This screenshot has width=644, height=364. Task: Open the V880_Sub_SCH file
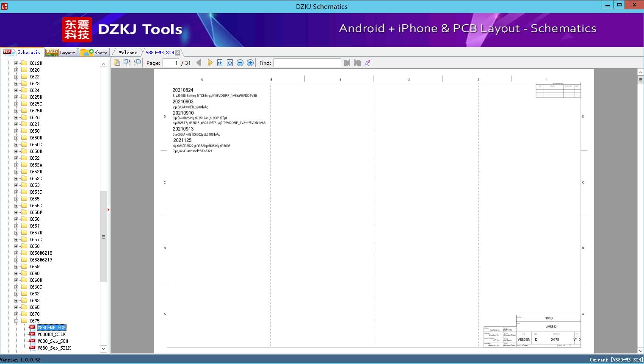coord(53,341)
